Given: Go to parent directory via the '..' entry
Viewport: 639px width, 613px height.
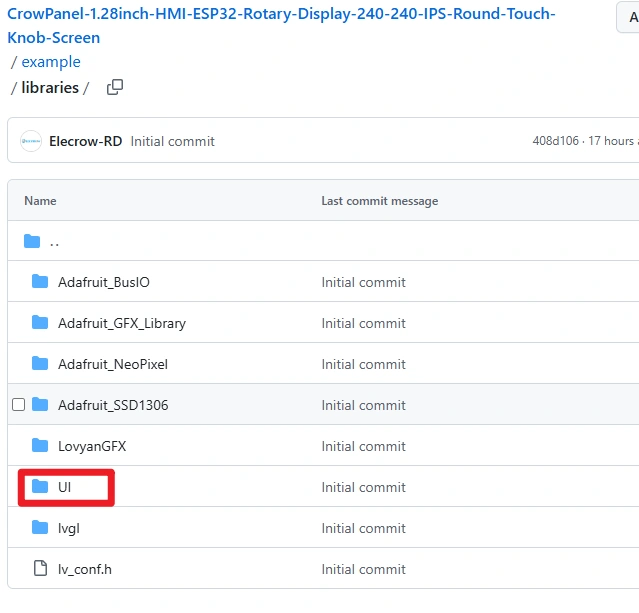Looking at the screenshot, I should [54, 242].
